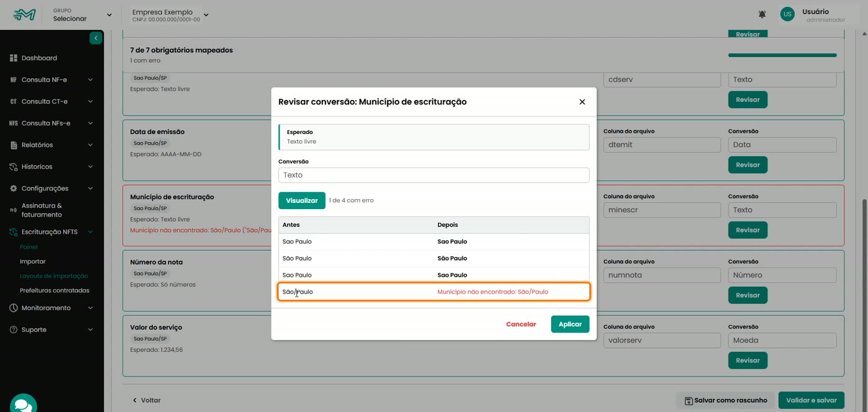The height and width of the screenshot is (412, 868).
Task: Click the mapping progress bar
Action: [x=782, y=55]
